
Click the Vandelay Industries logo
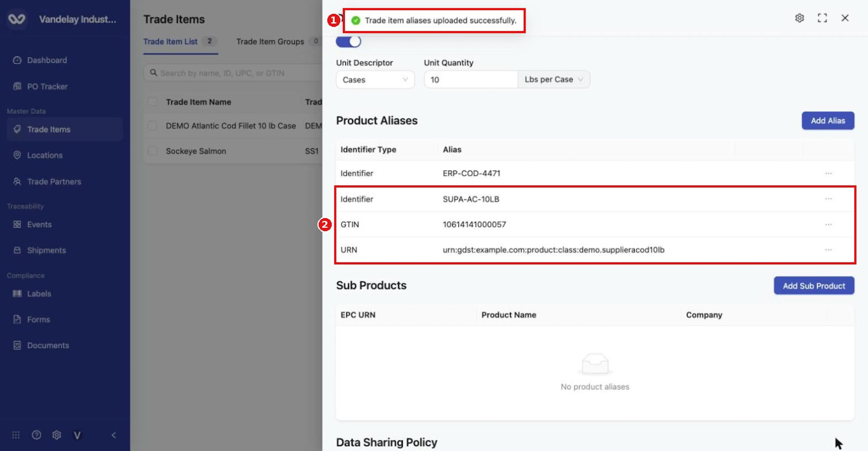pyautogui.click(x=17, y=19)
